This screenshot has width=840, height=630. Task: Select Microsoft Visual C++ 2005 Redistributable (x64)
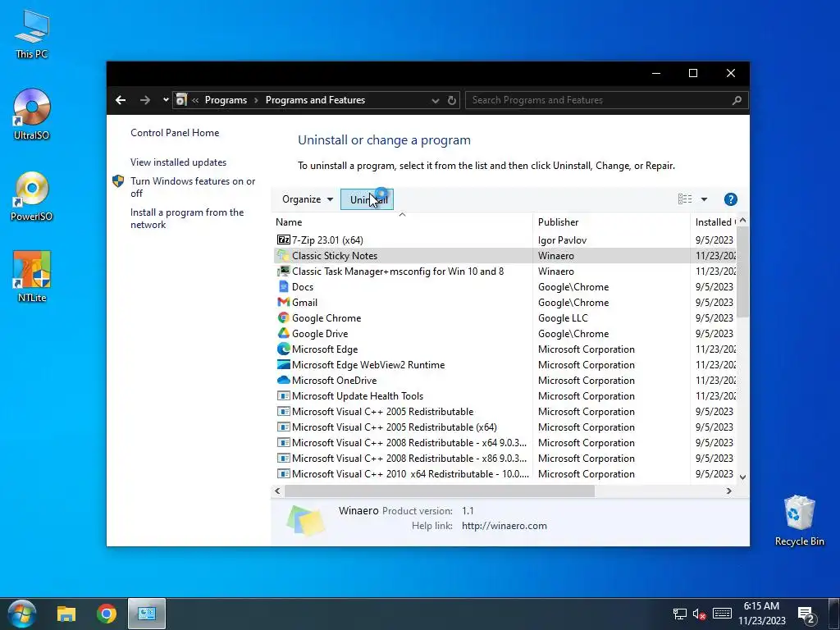point(504,427)
